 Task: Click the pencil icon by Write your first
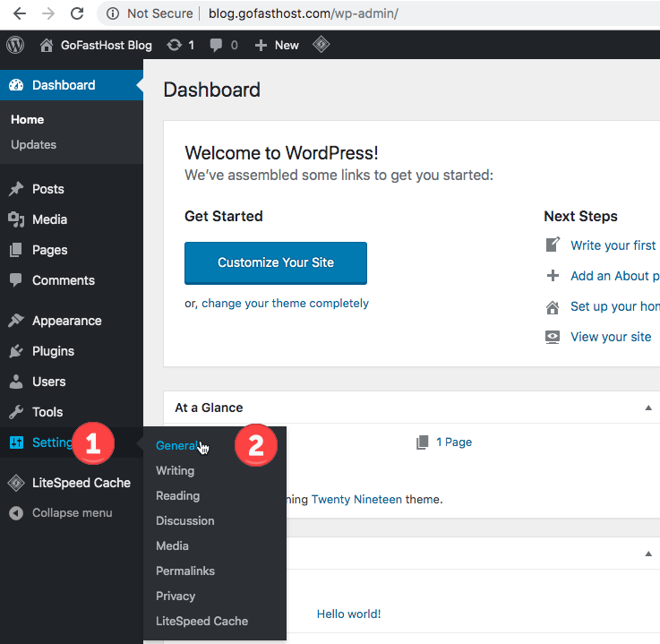(x=553, y=245)
